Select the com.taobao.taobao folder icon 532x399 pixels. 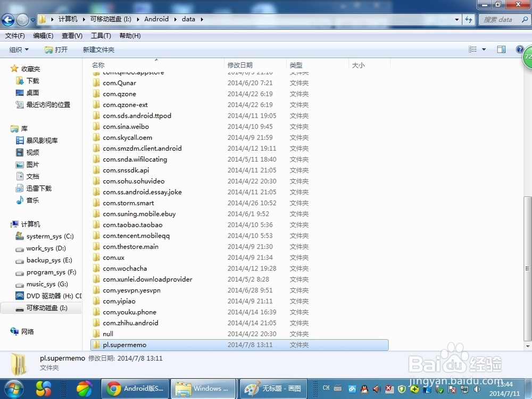tap(96, 225)
